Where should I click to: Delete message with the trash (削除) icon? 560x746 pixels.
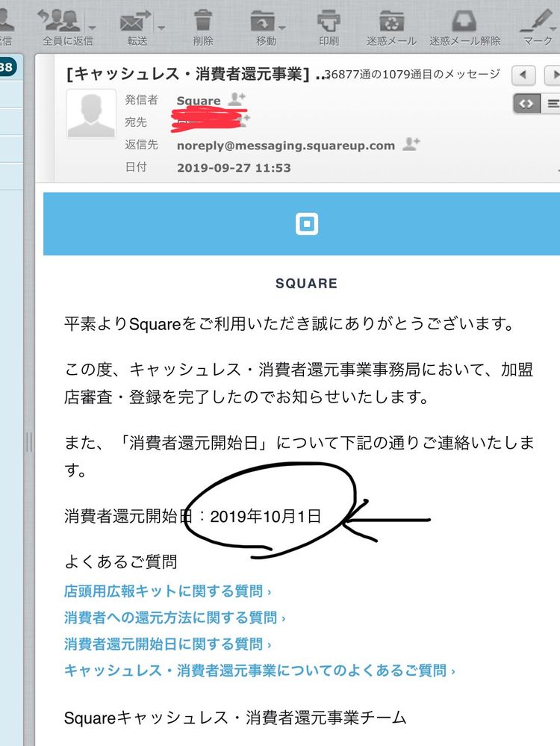click(x=203, y=20)
